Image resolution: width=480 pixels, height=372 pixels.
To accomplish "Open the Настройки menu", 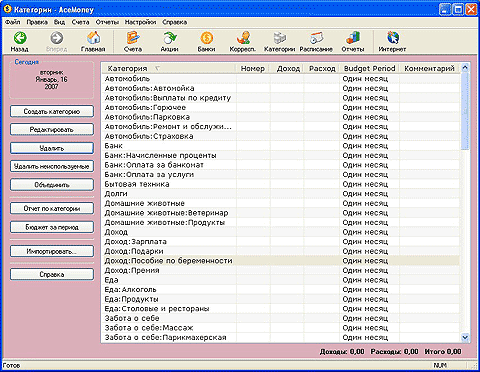I will (x=140, y=22).
